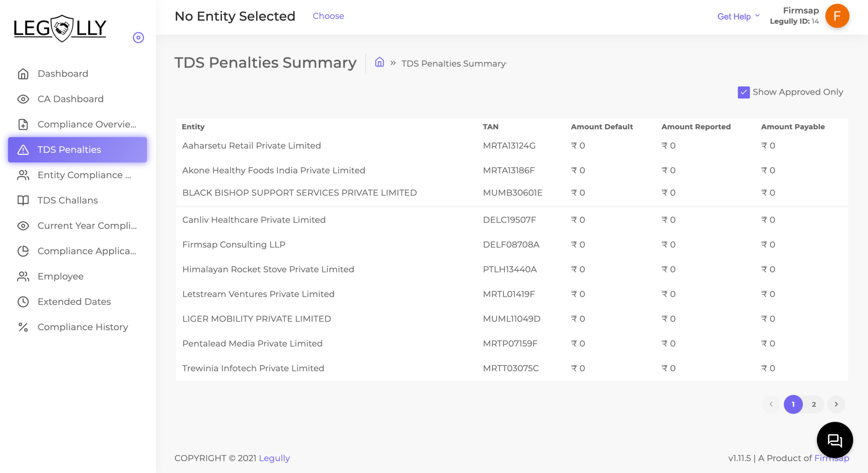Click the CA Dashboard eye icon

[23, 99]
